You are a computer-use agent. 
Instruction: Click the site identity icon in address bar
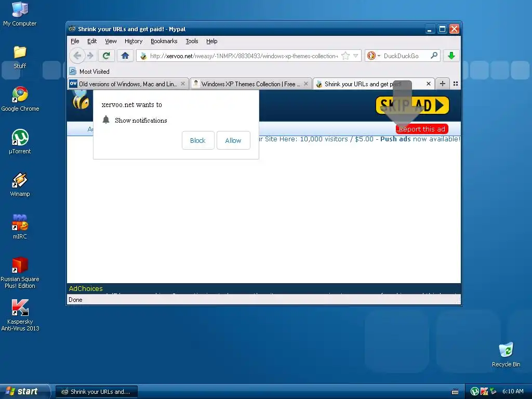point(143,56)
